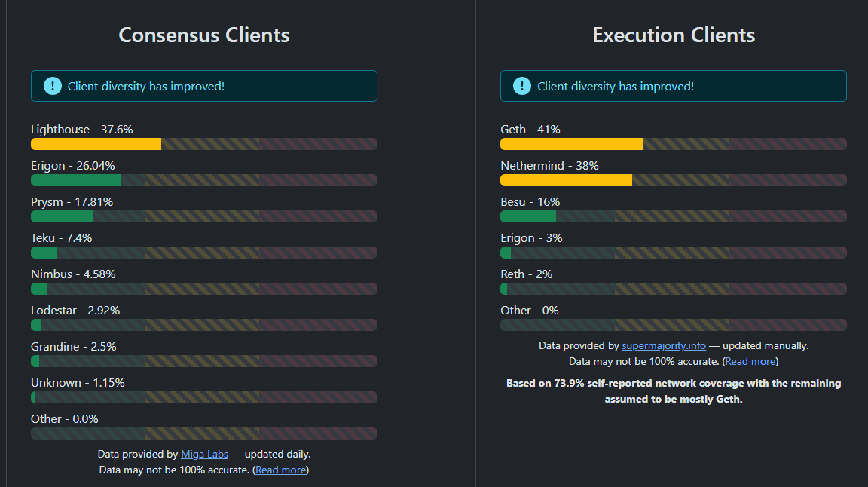The height and width of the screenshot is (487, 868).
Task: Click Read more under Execution Clients
Action: [x=750, y=361]
